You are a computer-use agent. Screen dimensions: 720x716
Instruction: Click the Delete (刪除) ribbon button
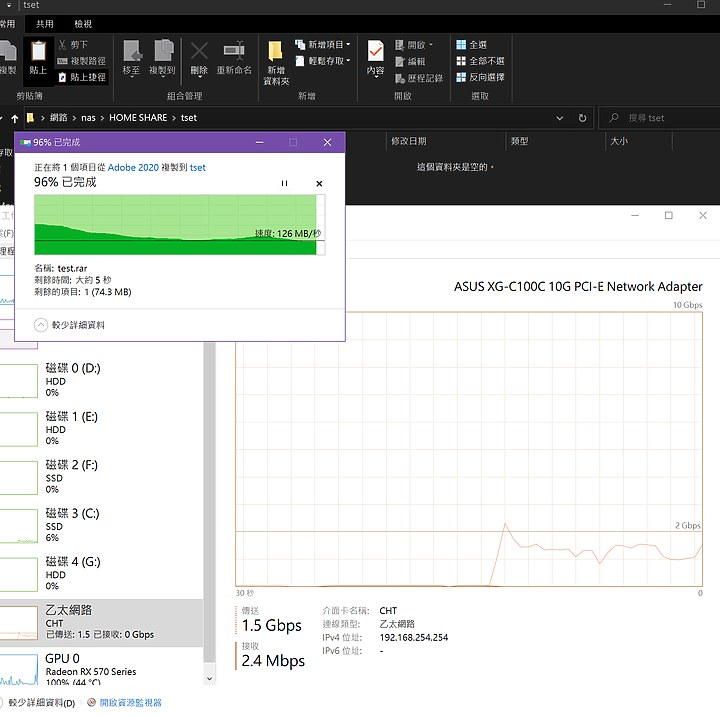pos(199,58)
